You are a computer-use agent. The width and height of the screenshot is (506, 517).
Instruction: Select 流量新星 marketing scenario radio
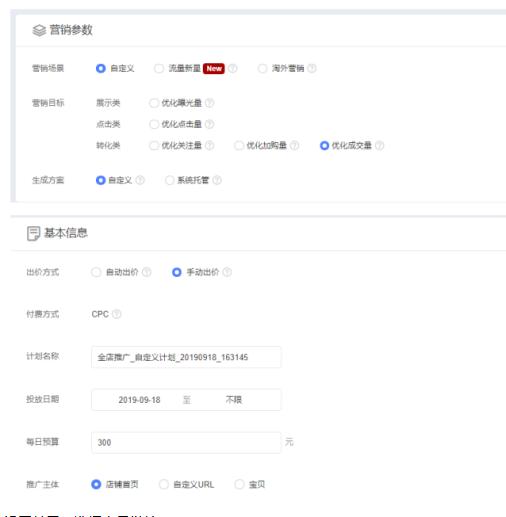159,68
